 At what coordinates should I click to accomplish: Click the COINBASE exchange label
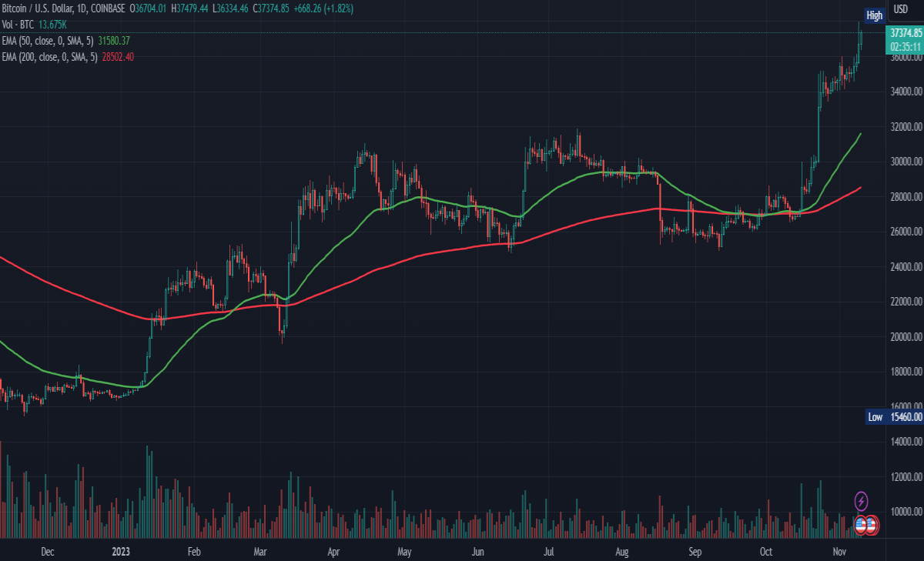108,8
